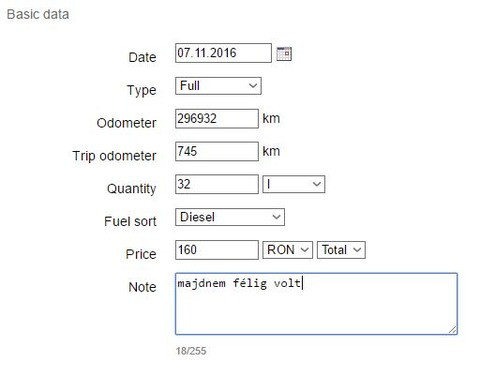Click the Quantity field containing 32
The width and height of the screenshot is (480, 377).
point(217,184)
